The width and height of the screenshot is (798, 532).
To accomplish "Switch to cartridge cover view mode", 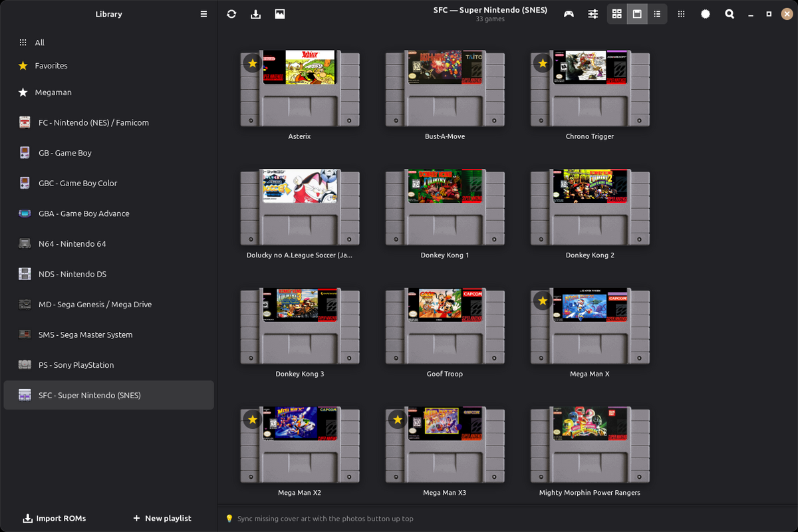I will click(637, 14).
